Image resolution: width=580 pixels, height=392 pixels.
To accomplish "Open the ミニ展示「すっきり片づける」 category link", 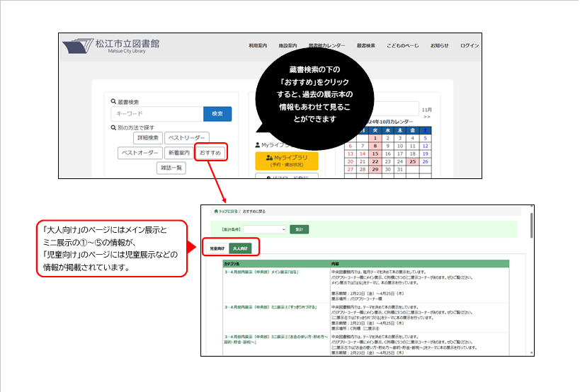I will click(271, 307).
